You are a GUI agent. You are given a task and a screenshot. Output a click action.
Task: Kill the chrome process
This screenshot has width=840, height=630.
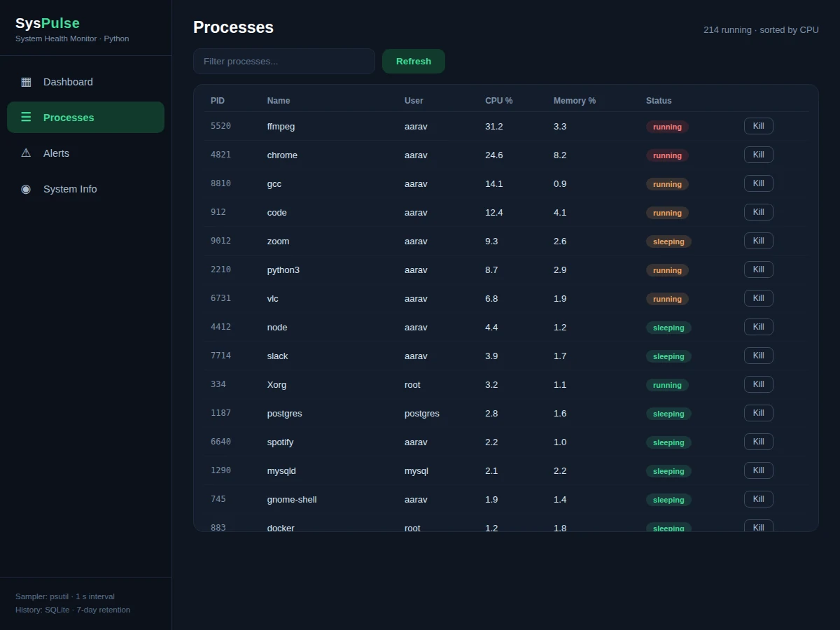point(758,155)
